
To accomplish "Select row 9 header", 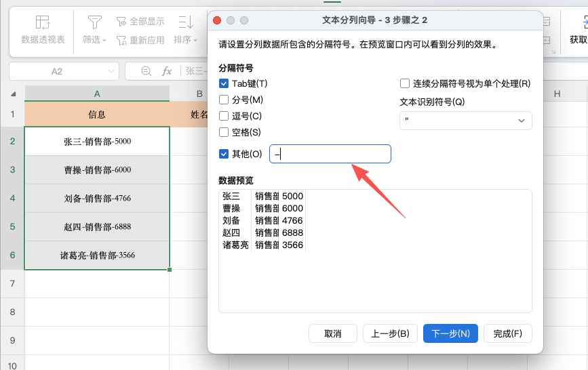I will [x=12, y=341].
